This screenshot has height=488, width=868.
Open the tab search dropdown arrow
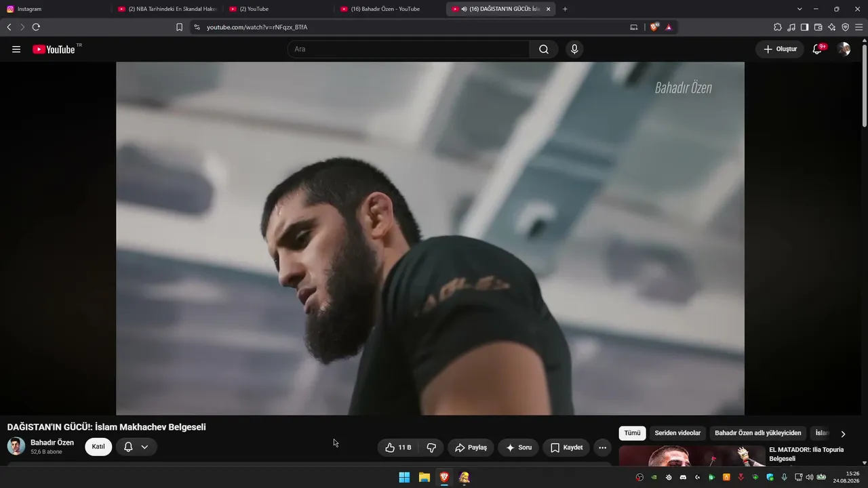click(800, 9)
